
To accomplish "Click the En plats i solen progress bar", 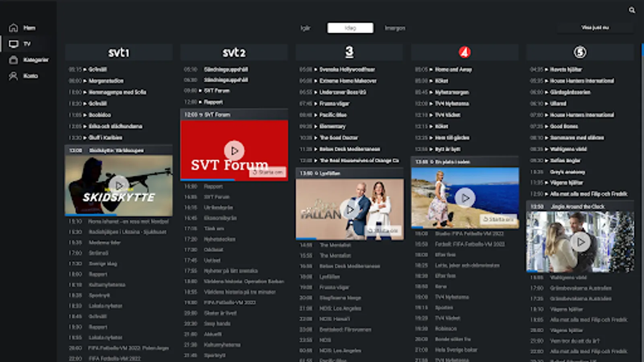I will 465,228.
